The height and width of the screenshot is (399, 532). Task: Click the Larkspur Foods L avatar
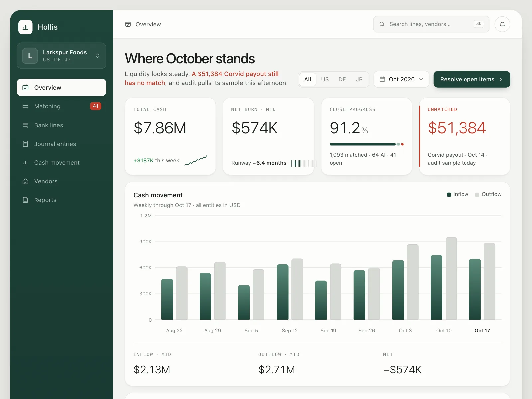30,56
